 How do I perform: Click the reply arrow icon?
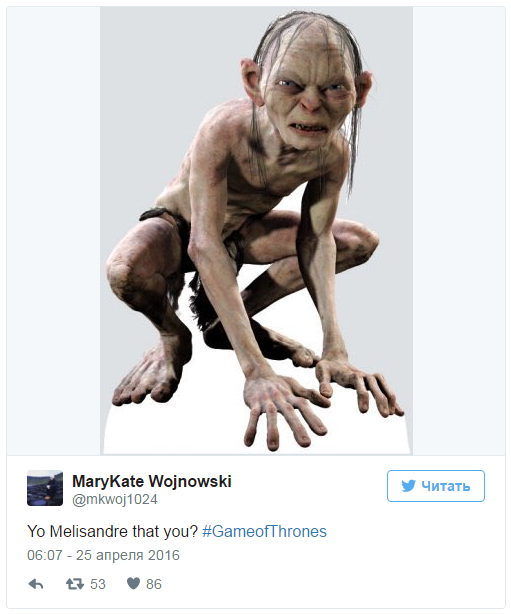pyautogui.click(x=36, y=584)
